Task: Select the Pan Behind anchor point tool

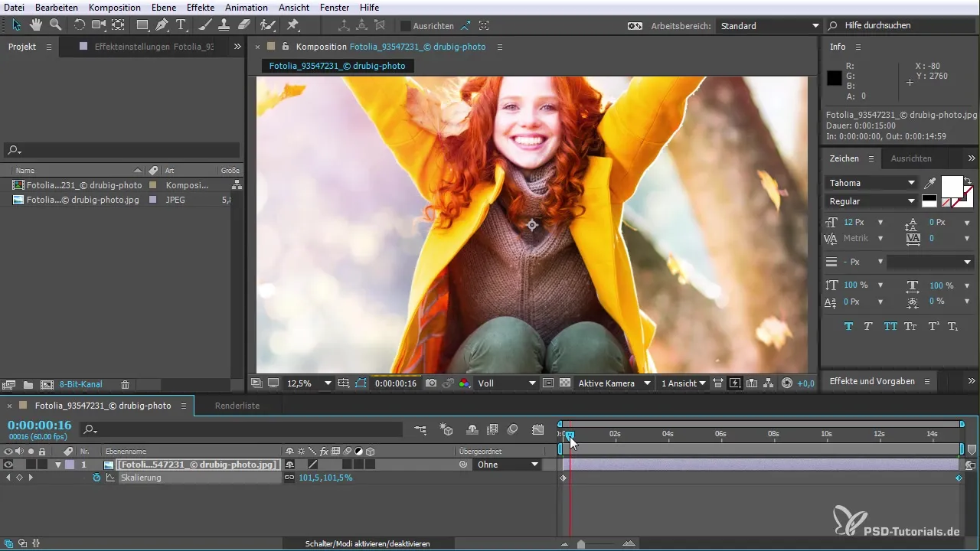Action: (x=118, y=24)
